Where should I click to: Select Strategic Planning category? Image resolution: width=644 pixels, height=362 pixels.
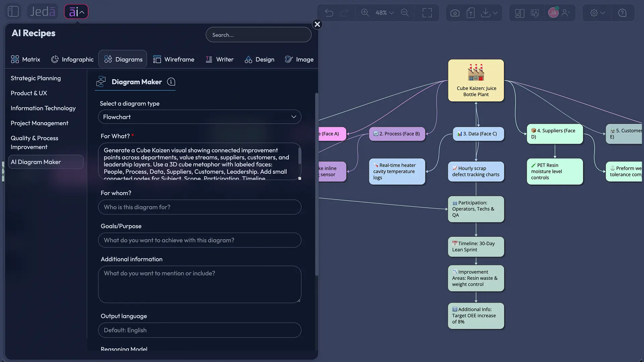coord(36,78)
